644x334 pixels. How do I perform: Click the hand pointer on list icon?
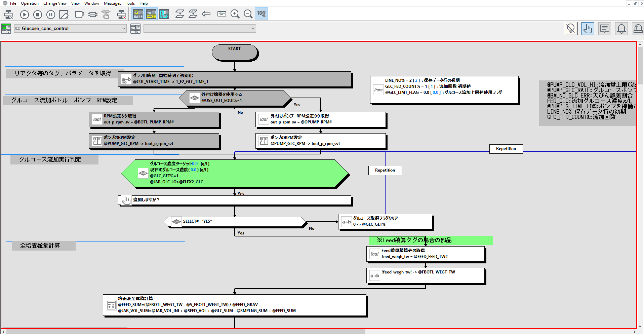(106, 14)
